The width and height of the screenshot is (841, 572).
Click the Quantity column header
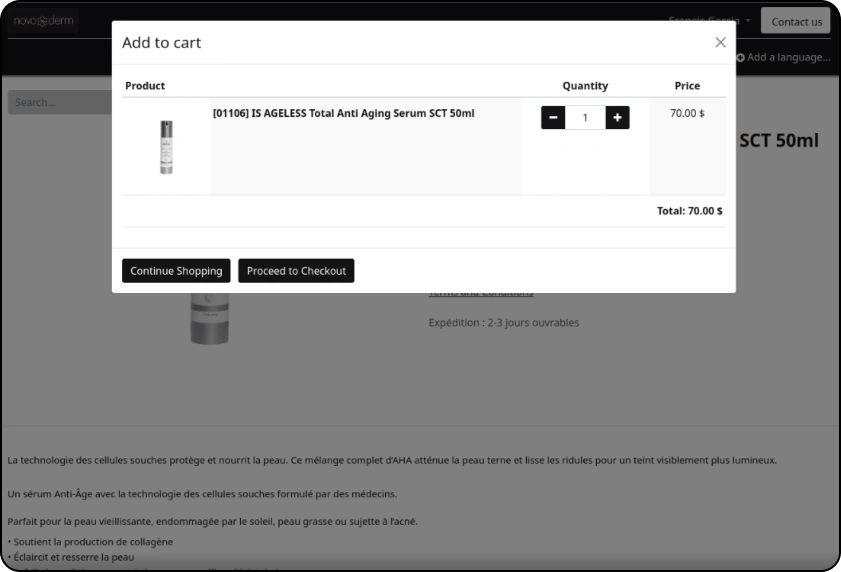[585, 86]
